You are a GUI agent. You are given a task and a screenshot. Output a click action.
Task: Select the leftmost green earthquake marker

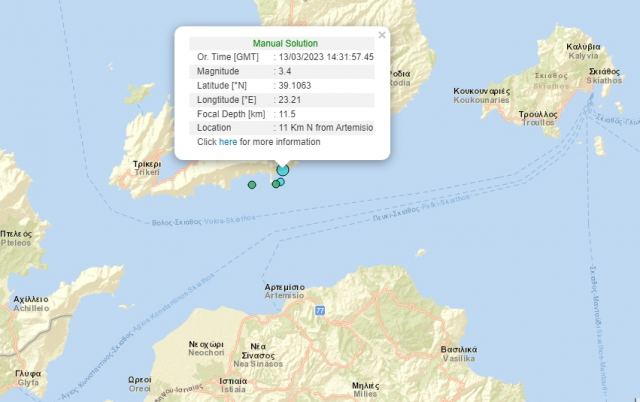(x=252, y=185)
